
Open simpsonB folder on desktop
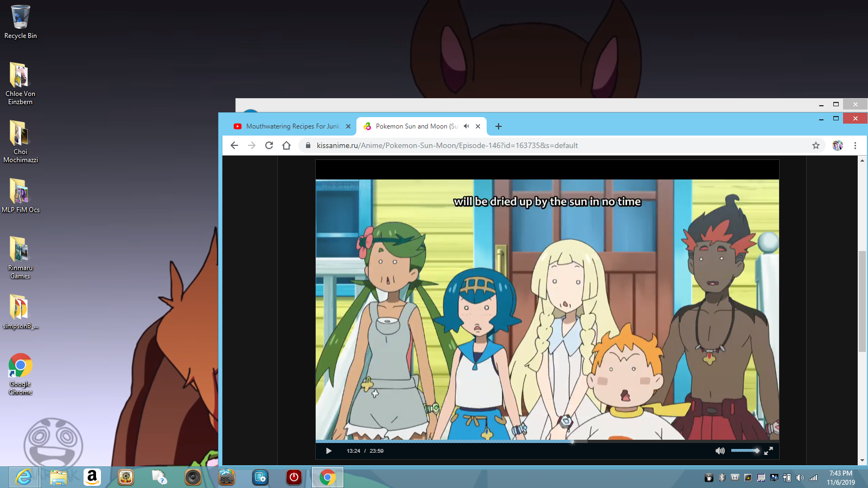(x=20, y=312)
